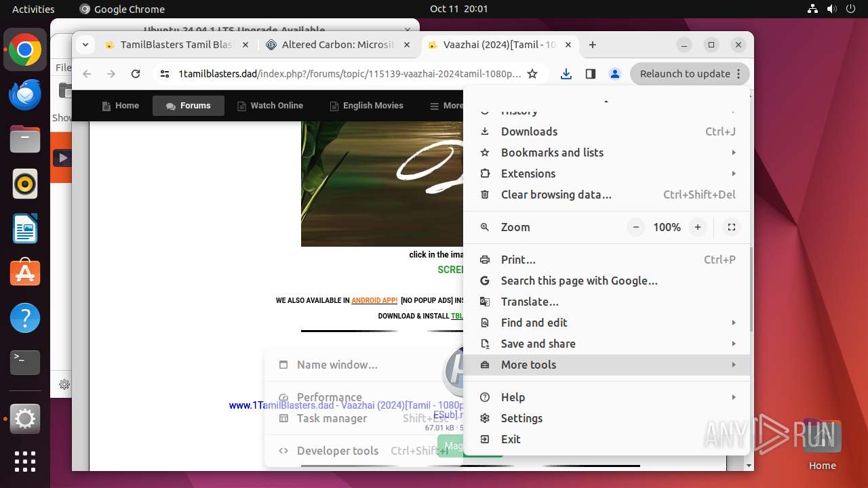Open Terminal from dock

point(25,363)
